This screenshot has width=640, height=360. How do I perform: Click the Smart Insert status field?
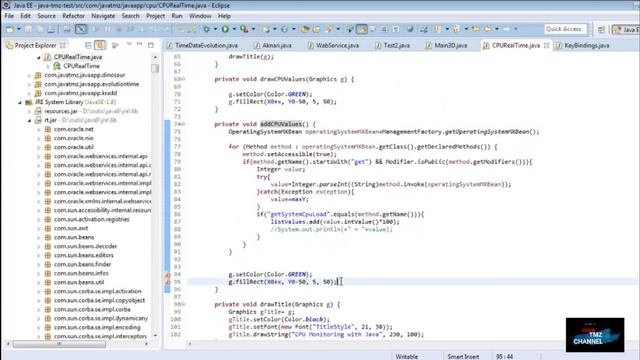(x=464, y=356)
